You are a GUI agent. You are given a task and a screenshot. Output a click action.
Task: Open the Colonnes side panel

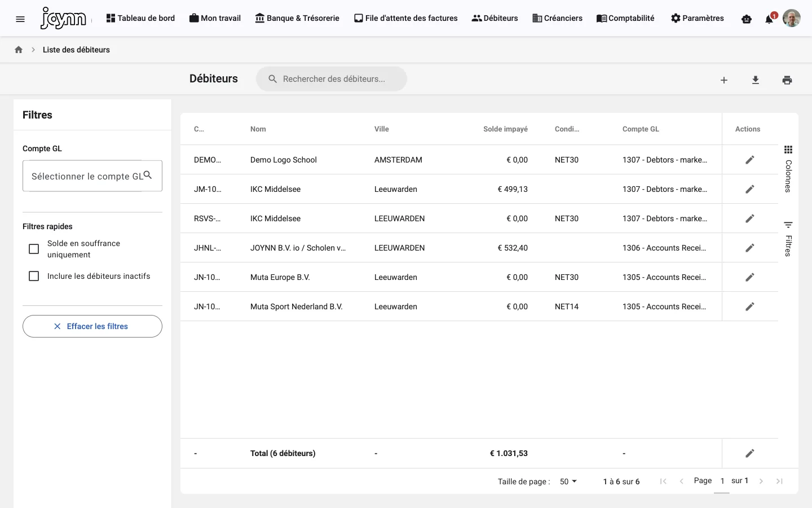788,168
